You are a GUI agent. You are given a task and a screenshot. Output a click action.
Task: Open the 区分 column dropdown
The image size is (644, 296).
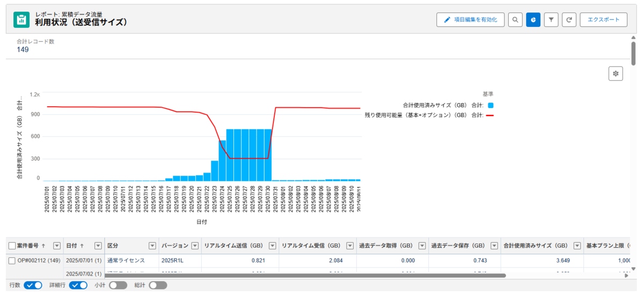(152, 246)
